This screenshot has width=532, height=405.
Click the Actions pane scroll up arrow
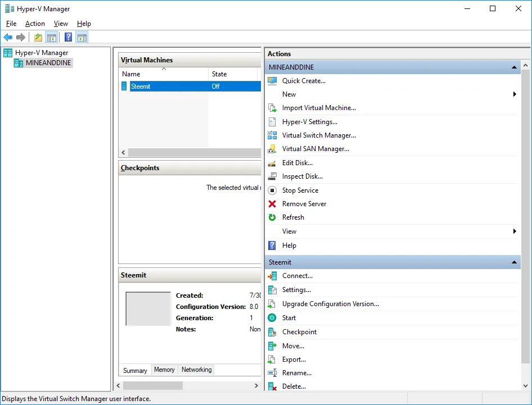(526, 65)
